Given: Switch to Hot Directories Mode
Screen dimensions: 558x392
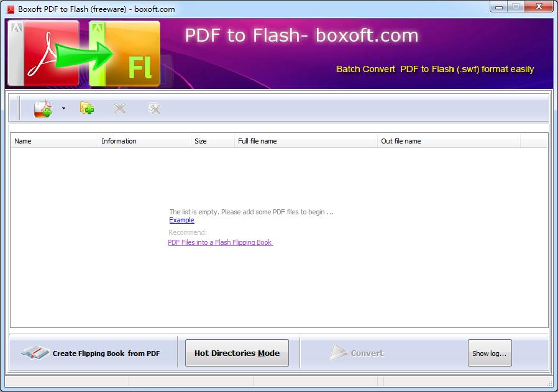Looking at the screenshot, I should (237, 353).
